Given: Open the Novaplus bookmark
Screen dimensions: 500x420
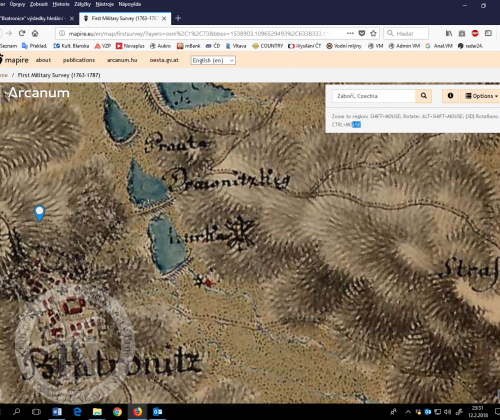Looking at the screenshot, I should 130,46.
